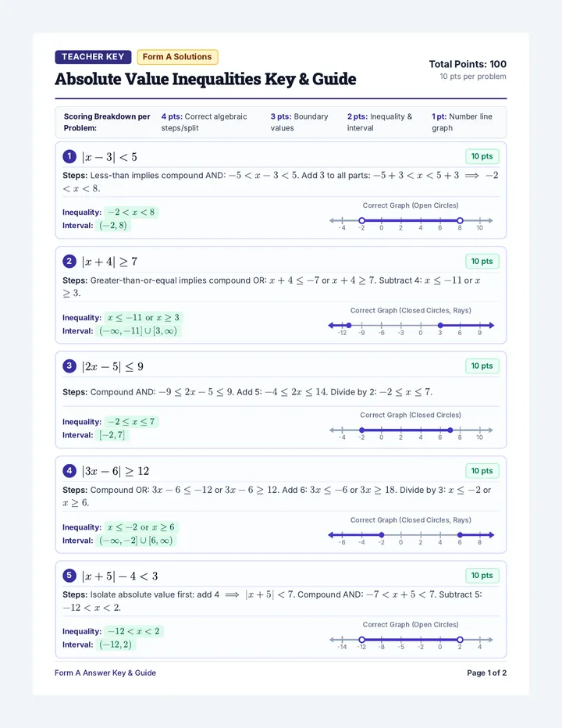Image resolution: width=562 pixels, height=728 pixels.
Task: Click the TEACHER KEY badge
Action: point(93,57)
